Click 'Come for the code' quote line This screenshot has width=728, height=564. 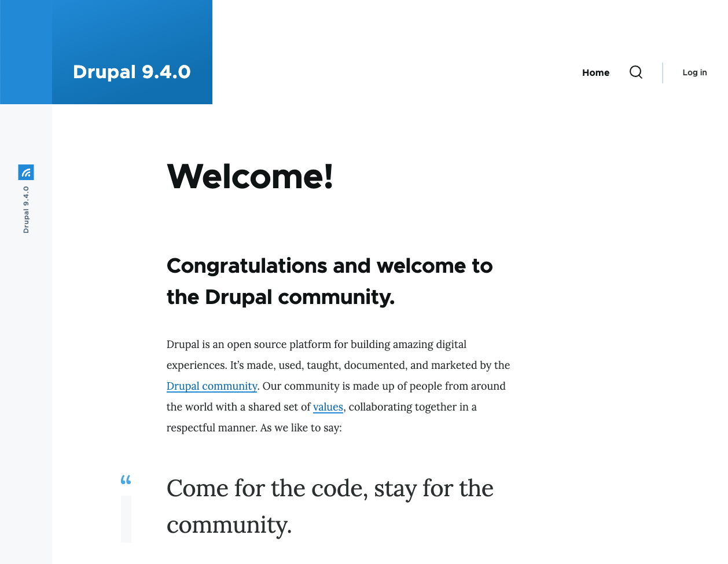[266, 489]
